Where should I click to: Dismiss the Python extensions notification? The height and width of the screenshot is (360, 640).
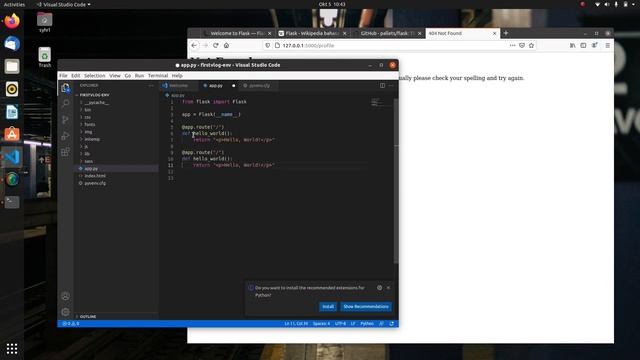[389, 288]
